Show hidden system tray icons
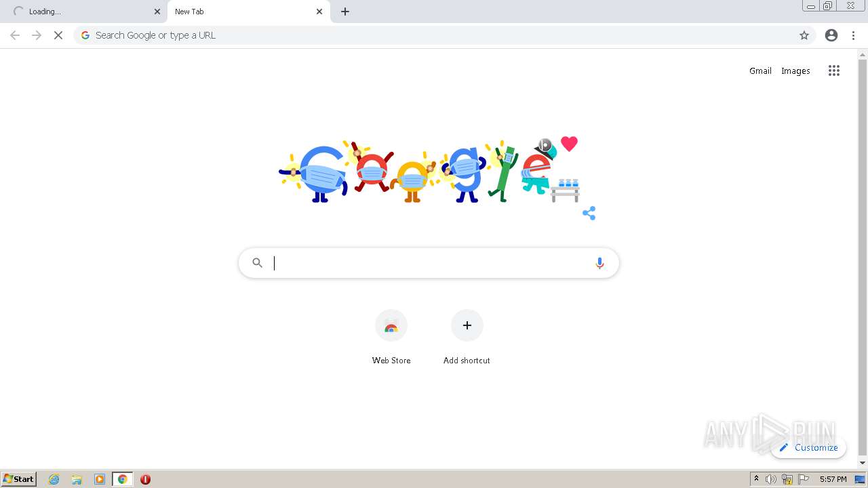The height and width of the screenshot is (488, 868). click(756, 479)
